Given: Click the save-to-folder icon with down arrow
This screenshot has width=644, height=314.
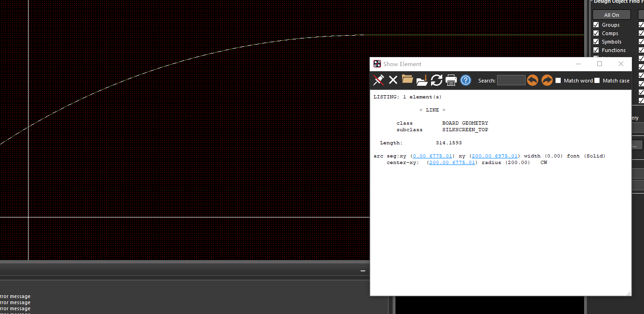Looking at the screenshot, I should click(x=422, y=80).
